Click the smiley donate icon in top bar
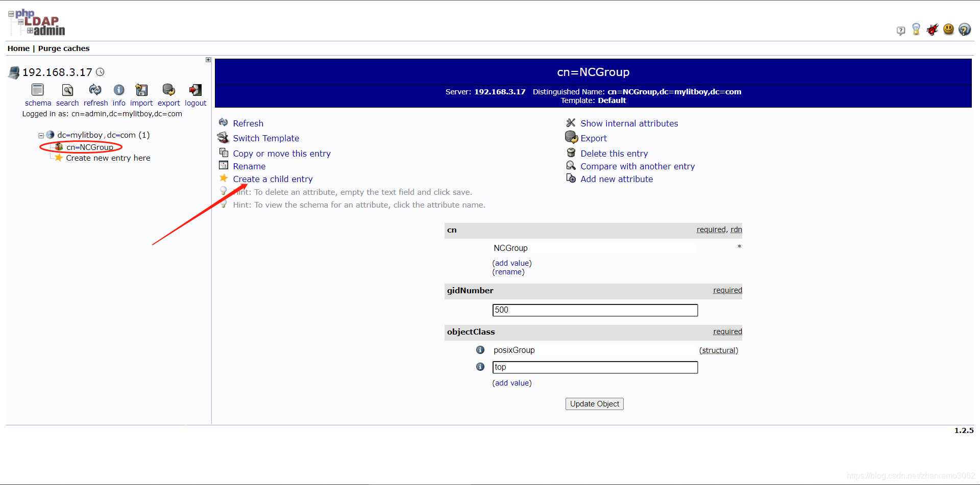This screenshot has height=485, width=980. pos(948,29)
